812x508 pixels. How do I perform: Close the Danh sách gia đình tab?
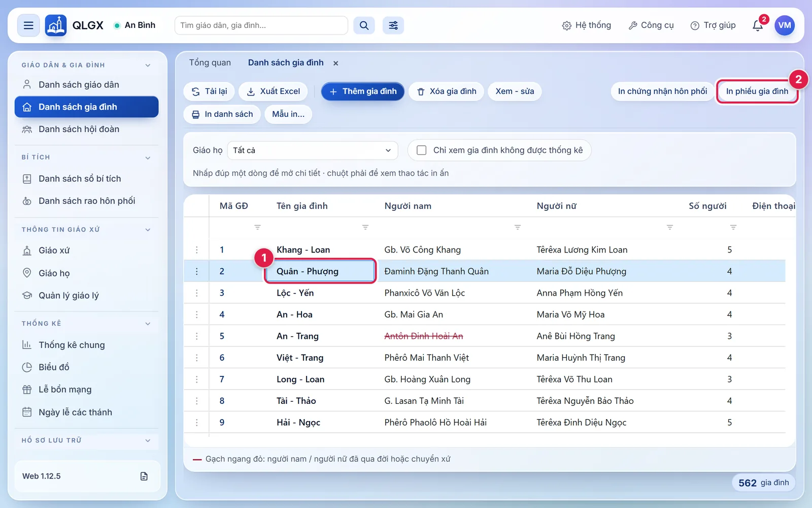coord(335,63)
